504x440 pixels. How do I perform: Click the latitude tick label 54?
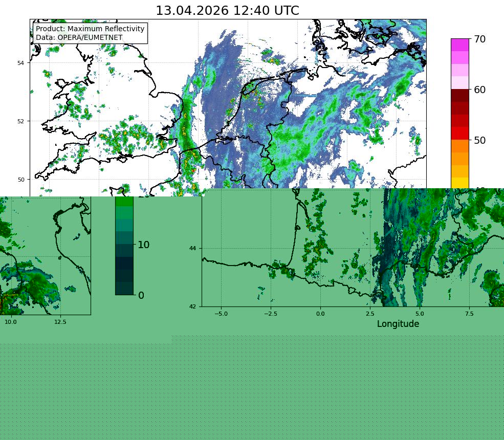click(x=20, y=62)
